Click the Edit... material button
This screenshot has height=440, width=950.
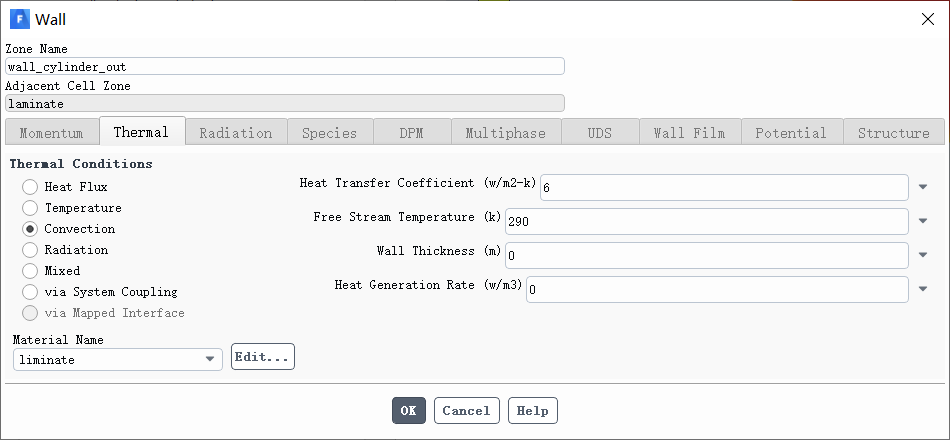[263, 357]
